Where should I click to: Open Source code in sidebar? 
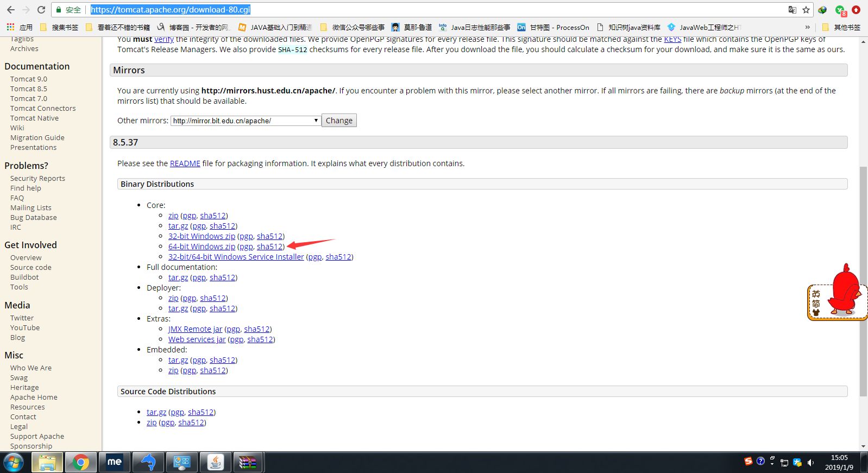click(x=31, y=268)
